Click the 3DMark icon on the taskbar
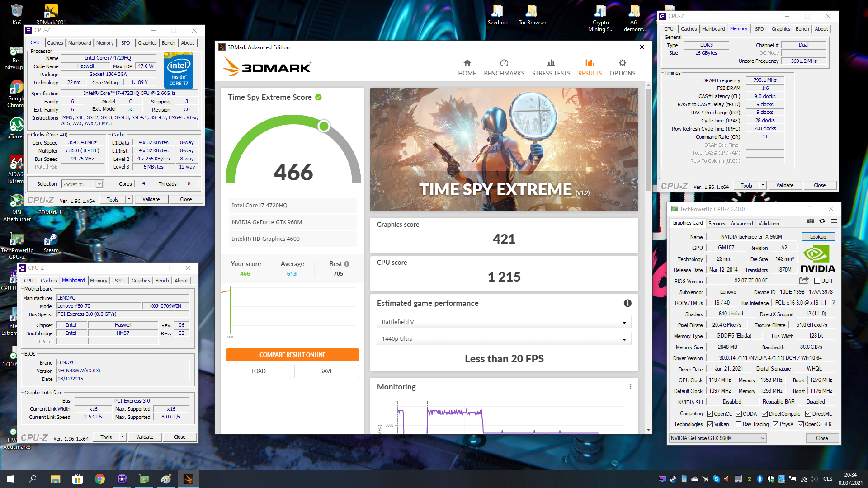The image size is (868, 488). coord(189,479)
